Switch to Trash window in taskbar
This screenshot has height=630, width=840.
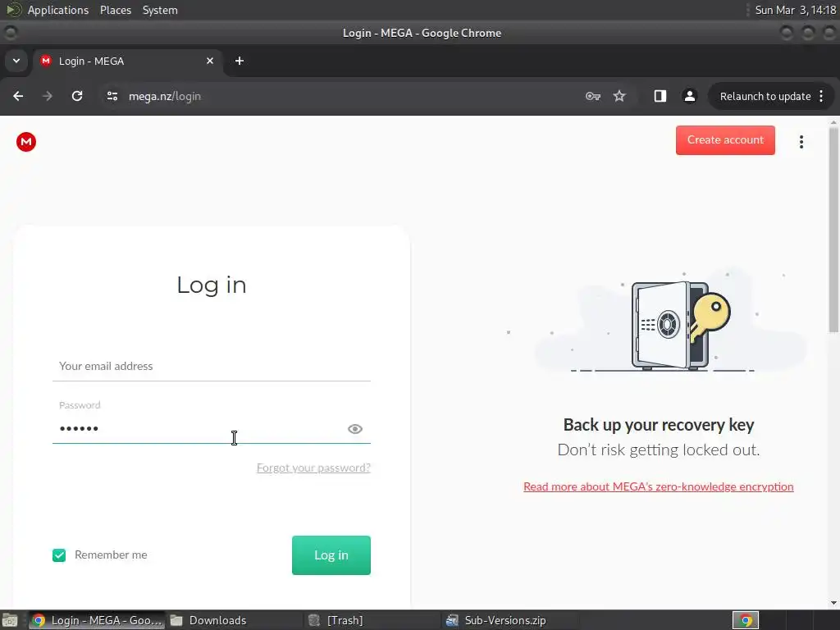(x=373, y=620)
